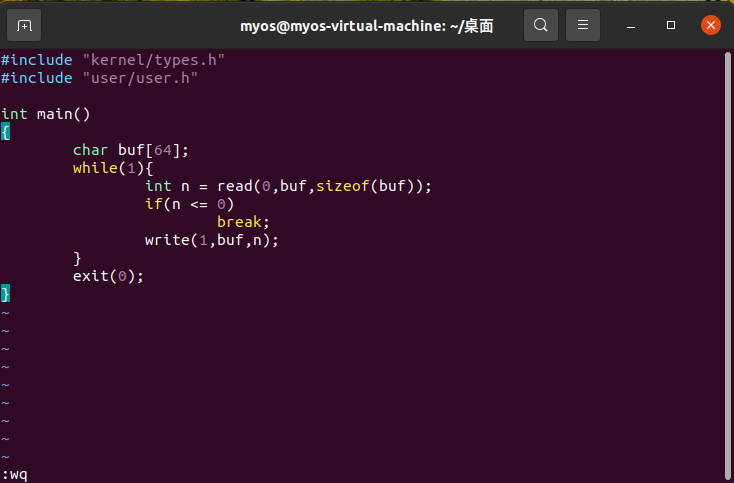Click the window title myos@myos-virtual-machine
The image size is (734, 483).
click(x=367, y=26)
